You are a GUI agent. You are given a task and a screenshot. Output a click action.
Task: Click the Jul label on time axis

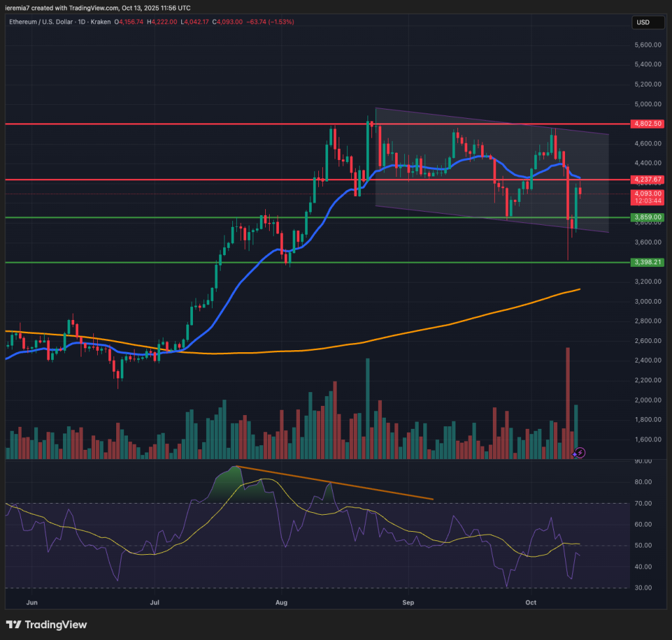[156, 601]
